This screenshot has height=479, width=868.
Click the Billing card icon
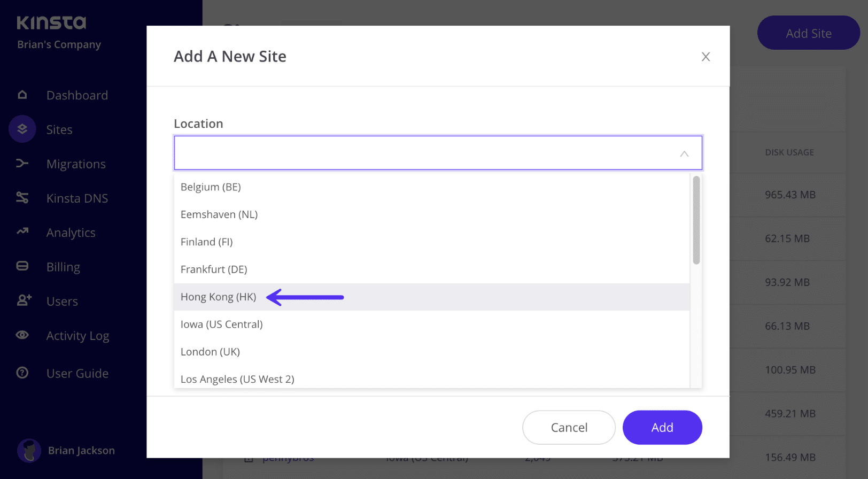pos(22,266)
